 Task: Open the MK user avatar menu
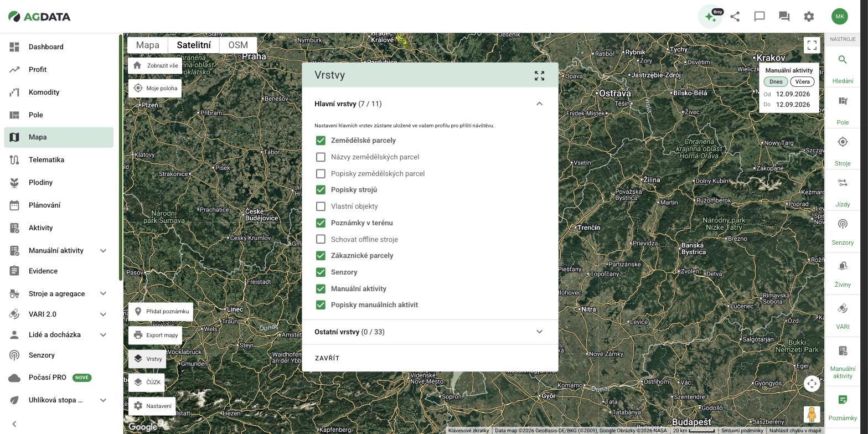[x=840, y=16]
